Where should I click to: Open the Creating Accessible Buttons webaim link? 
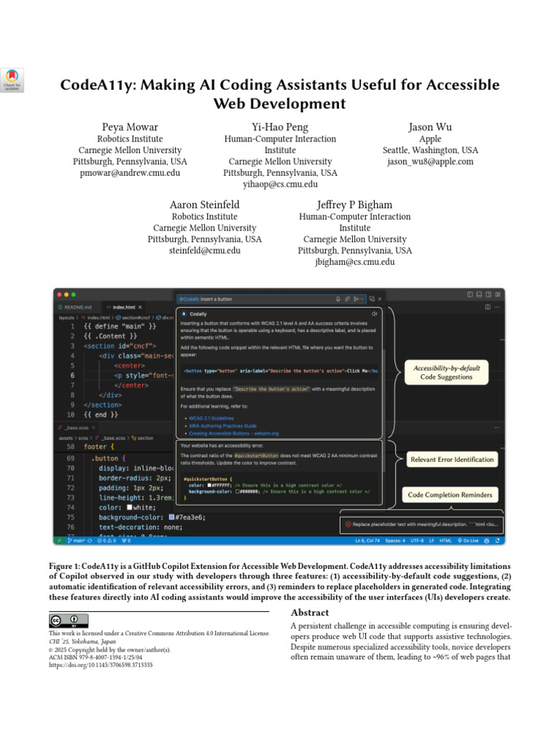click(x=234, y=433)
